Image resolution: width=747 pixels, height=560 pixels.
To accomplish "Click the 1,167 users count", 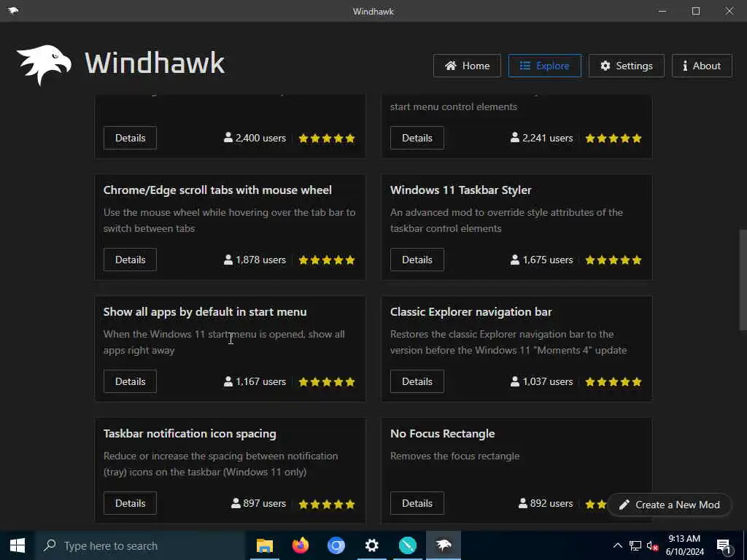I will tap(255, 382).
